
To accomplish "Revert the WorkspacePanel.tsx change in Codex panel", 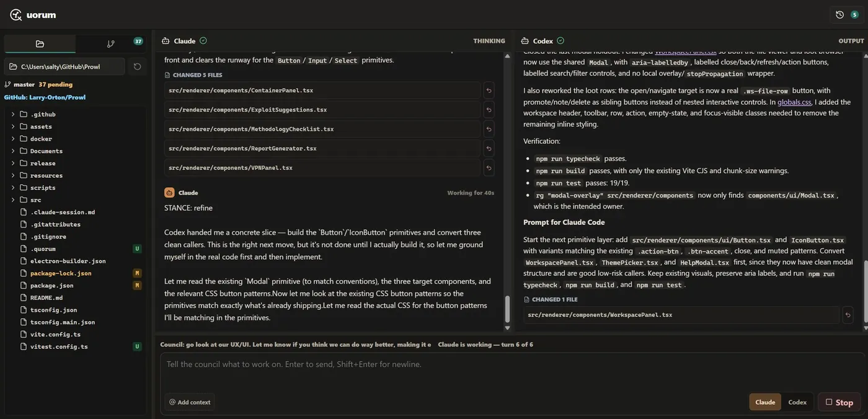I will pos(848,315).
